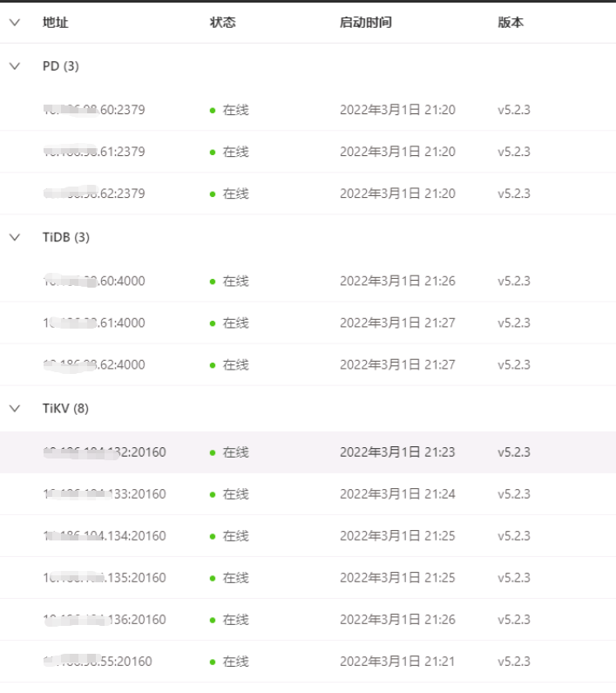This screenshot has width=616, height=693.
Task: Click version v5.2.3 of PD node 61:2379
Action: 514,152
